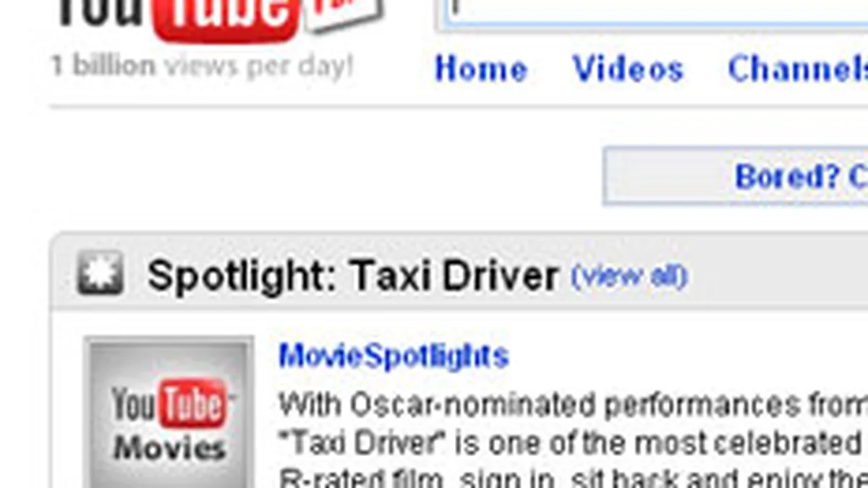Go to the Home navigation link
The height and width of the screenshot is (488, 868).
coord(480,69)
